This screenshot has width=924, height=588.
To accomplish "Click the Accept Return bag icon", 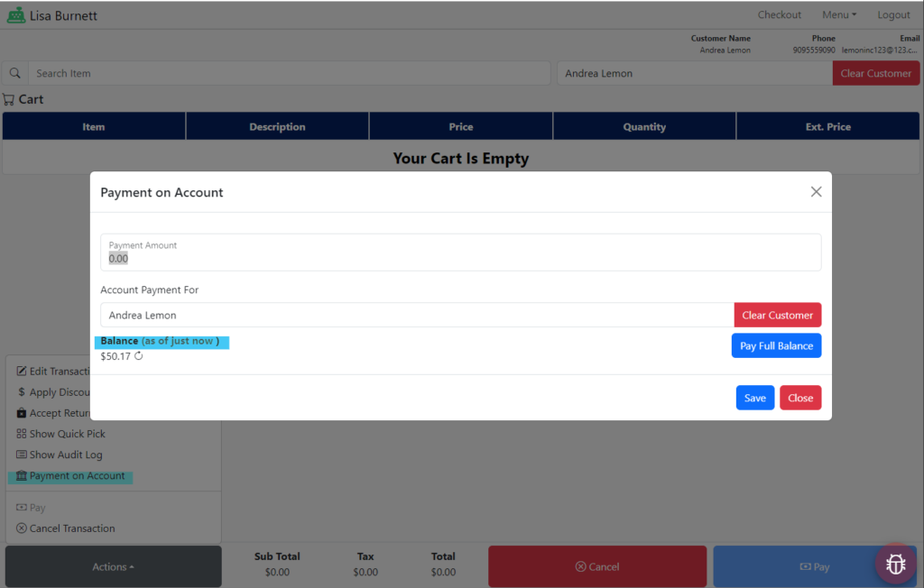I will [x=20, y=412].
